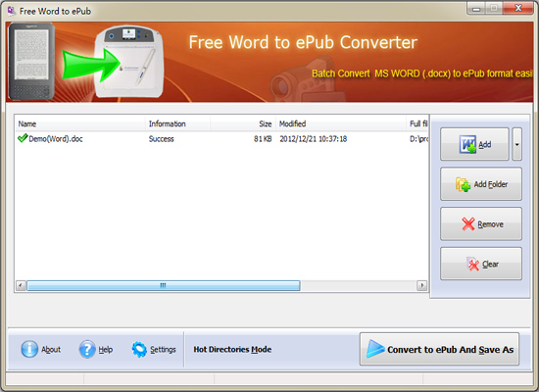Click the 81 KB size value

(x=263, y=139)
